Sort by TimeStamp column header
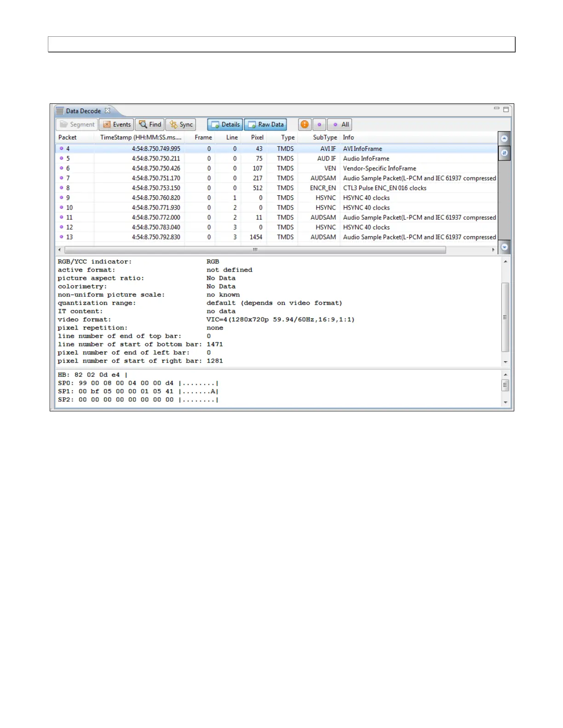Viewport: 563px width, 728px height. tap(141, 137)
